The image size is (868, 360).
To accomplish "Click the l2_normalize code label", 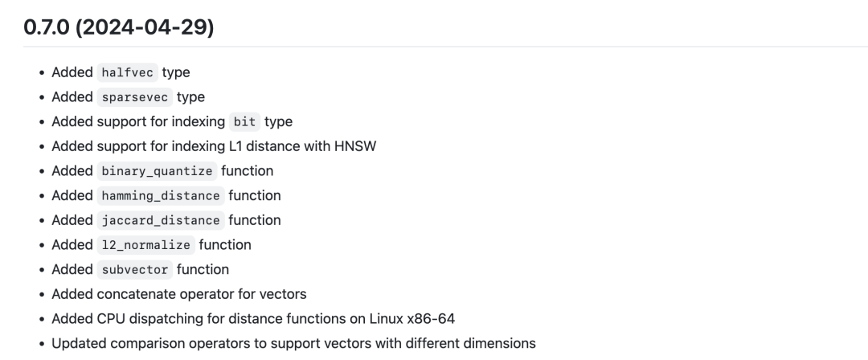I will [x=145, y=245].
